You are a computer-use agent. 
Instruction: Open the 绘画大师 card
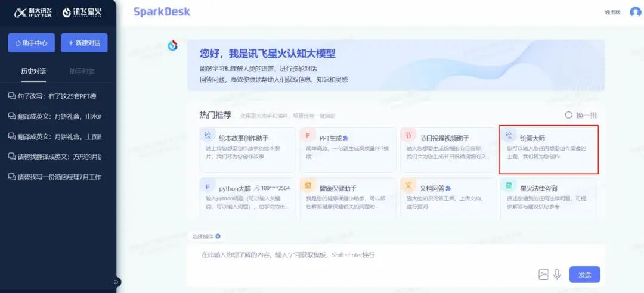click(549, 150)
